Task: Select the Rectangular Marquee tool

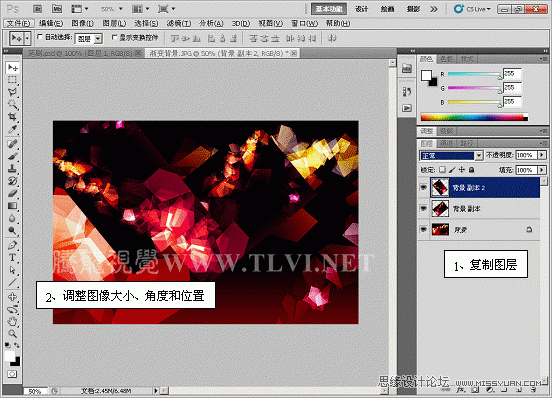Action: [13, 80]
